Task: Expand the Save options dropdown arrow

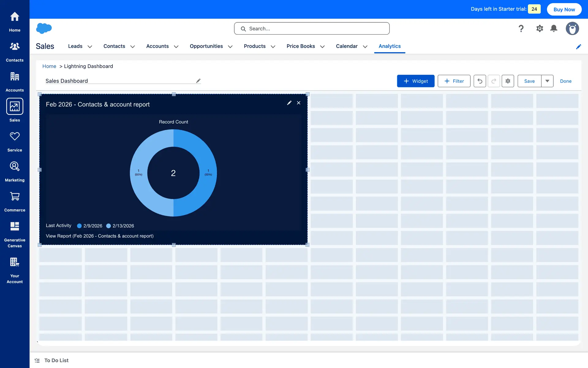Action: pos(547,81)
